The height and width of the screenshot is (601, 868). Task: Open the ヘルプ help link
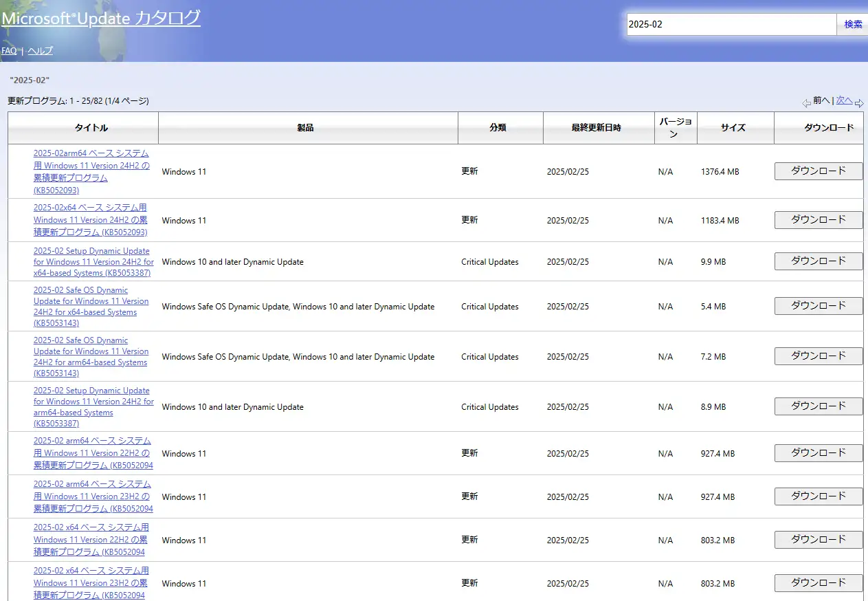click(x=40, y=51)
